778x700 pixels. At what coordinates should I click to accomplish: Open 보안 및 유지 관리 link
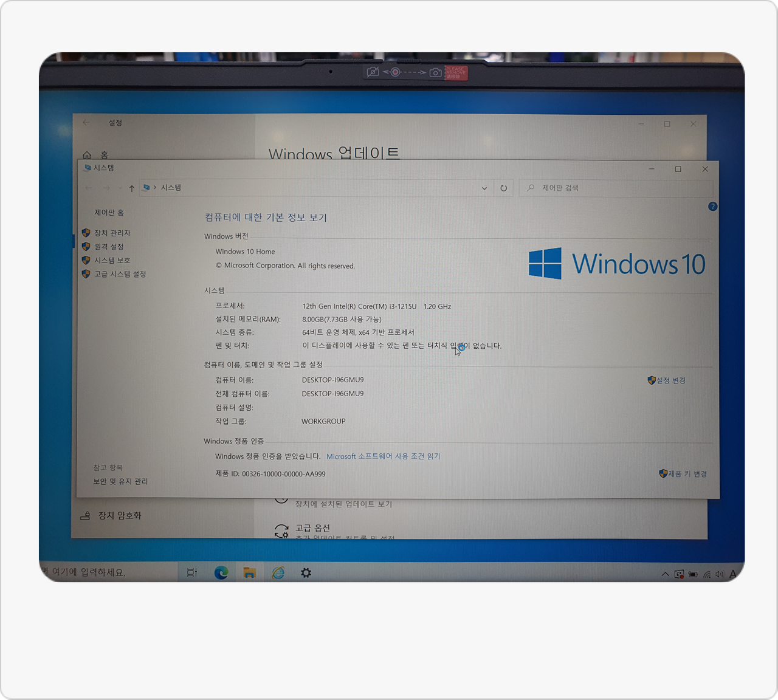tap(120, 481)
